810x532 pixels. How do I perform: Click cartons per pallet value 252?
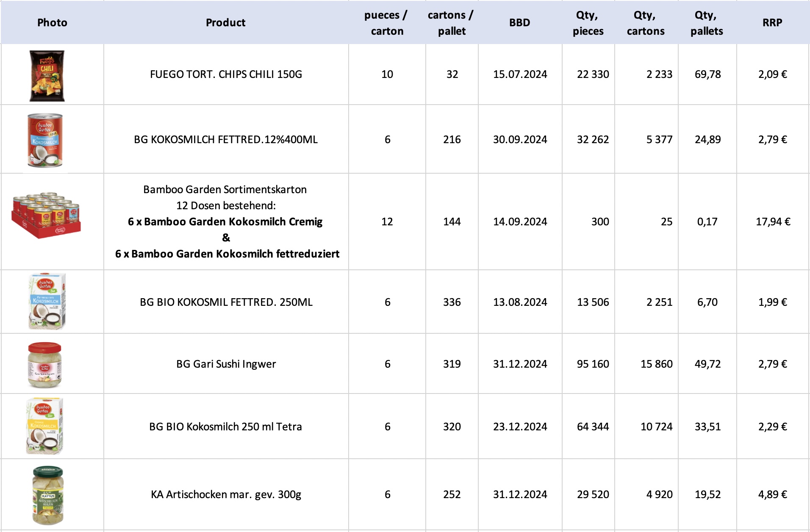[452, 494]
